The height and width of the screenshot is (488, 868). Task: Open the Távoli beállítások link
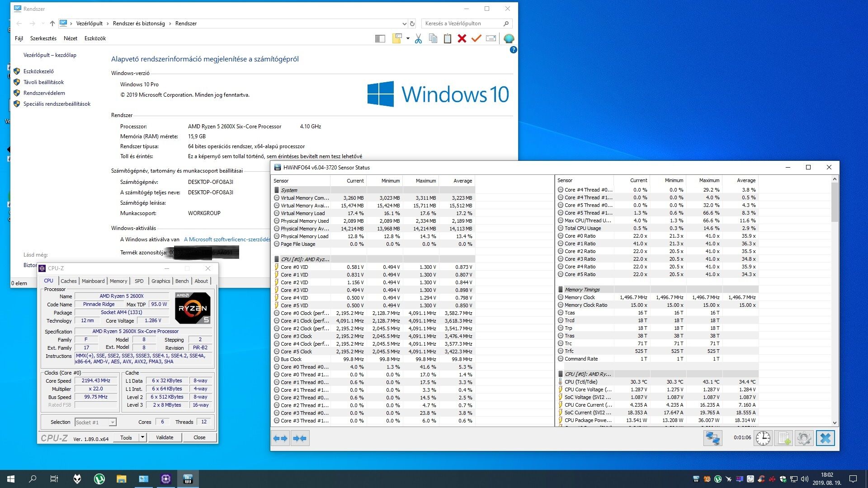pyautogui.click(x=43, y=82)
